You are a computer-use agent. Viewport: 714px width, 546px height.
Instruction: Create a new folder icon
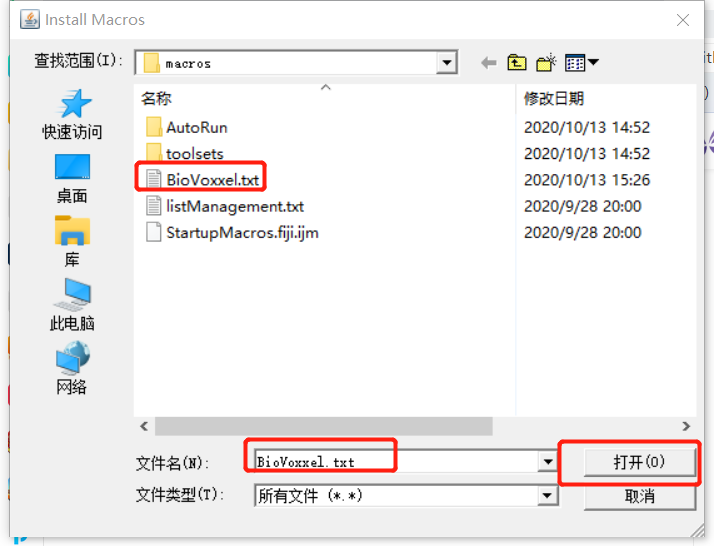click(x=546, y=62)
